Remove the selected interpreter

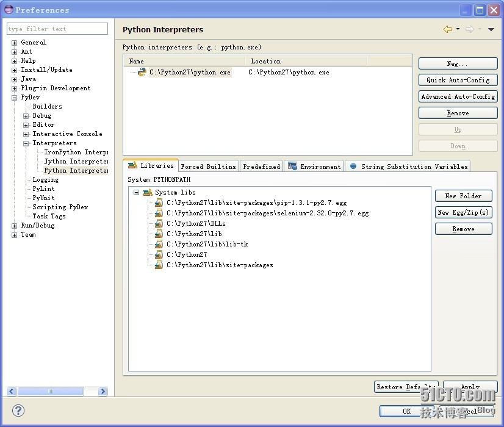click(458, 113)
